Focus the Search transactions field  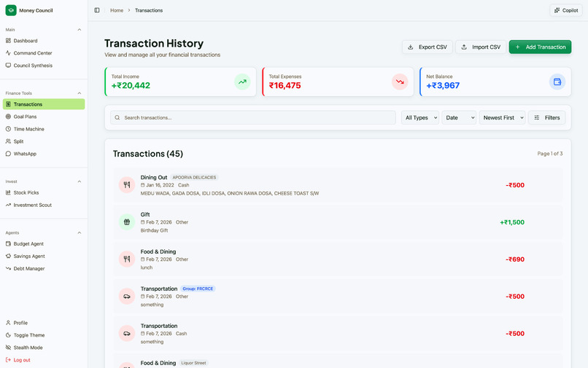252,117
